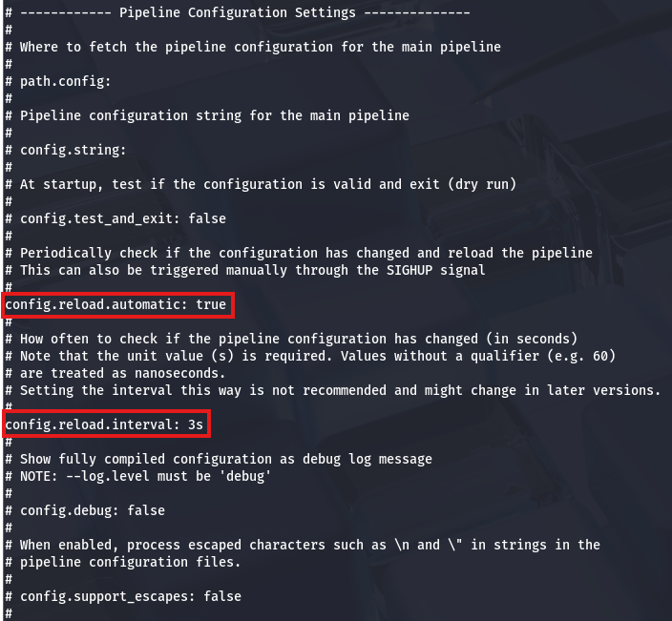Viewport: 672px width, 621px height.
Task: Click the config.reload.interval: 3s line
Action: (103, 424)
